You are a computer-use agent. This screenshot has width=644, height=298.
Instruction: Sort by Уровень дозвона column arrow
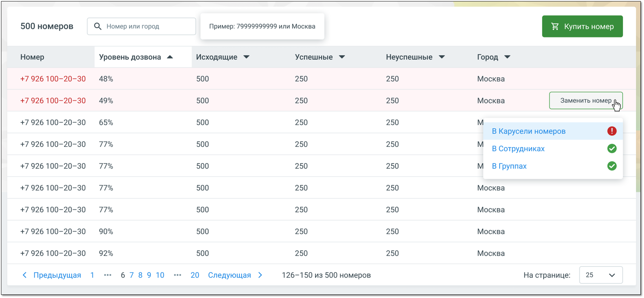point(170,57)
